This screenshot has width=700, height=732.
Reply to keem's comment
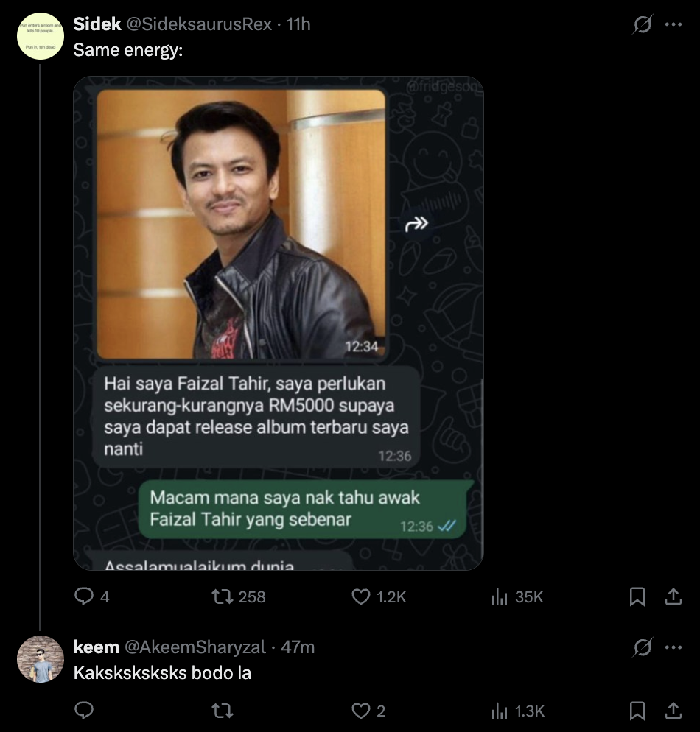pyautogui.click(x=84, y=711)
